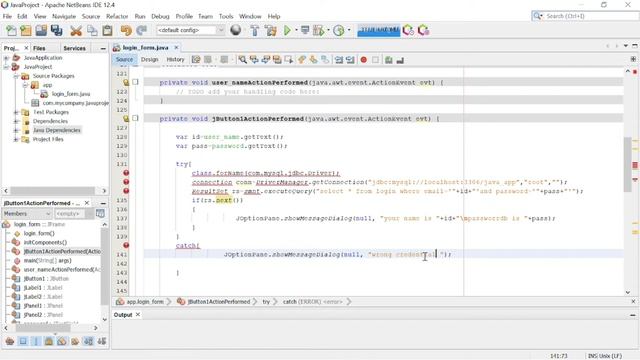Click the Undo arrow icon
The width and height of the screenshot is (640, 360).
coord(126,31)
